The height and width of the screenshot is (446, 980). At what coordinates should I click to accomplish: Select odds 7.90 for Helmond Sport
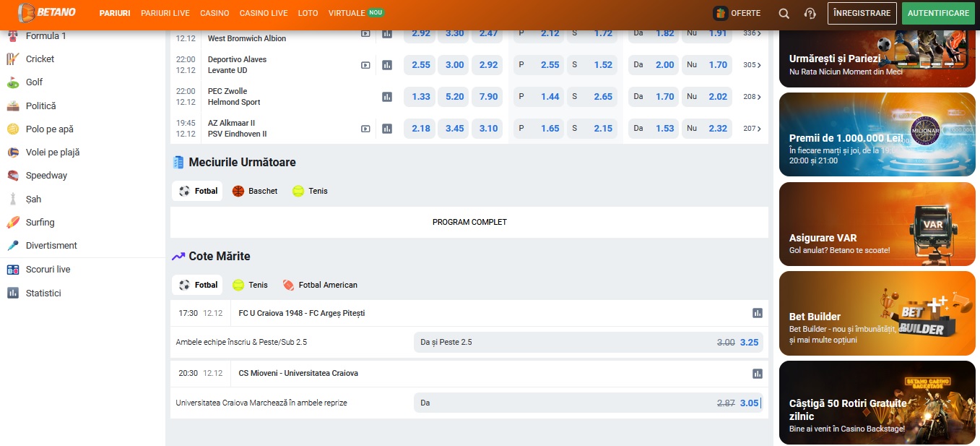tap(489, 97)
